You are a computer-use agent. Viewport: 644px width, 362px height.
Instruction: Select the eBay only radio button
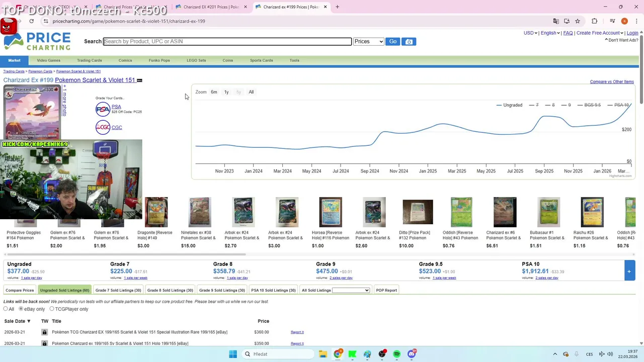pyautogui.click(x=21, y=309)
